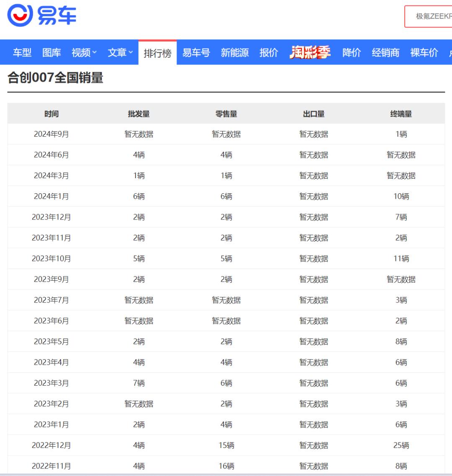Click the 批发量 column header
This screenshot has height=476, width=452.
[139, 114]
